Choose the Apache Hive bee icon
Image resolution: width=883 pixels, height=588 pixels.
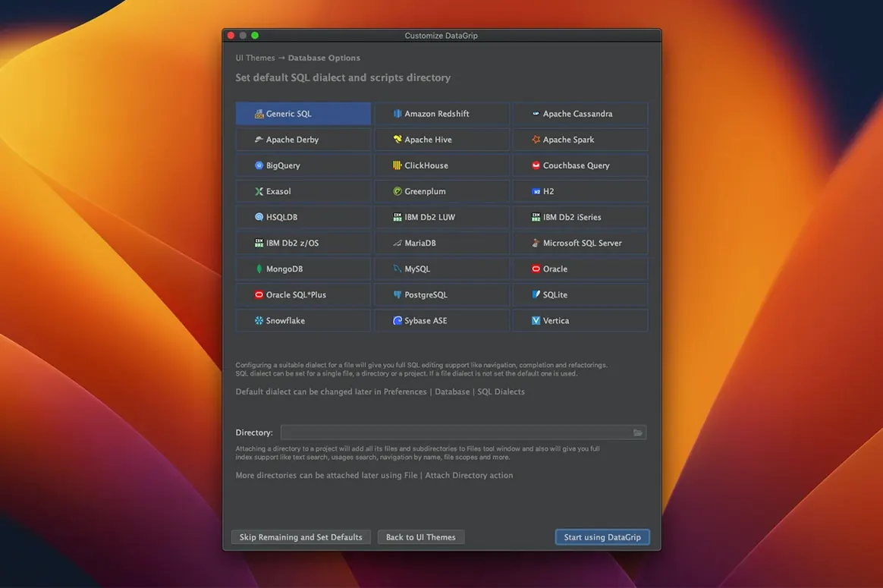pos(398,140)
